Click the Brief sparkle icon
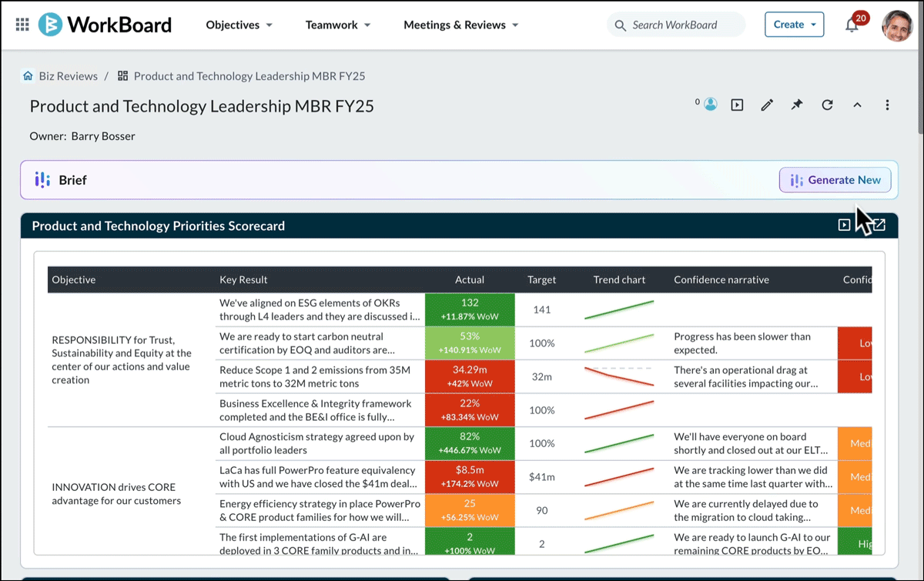 pyautogui.click(x=42, y=180)
